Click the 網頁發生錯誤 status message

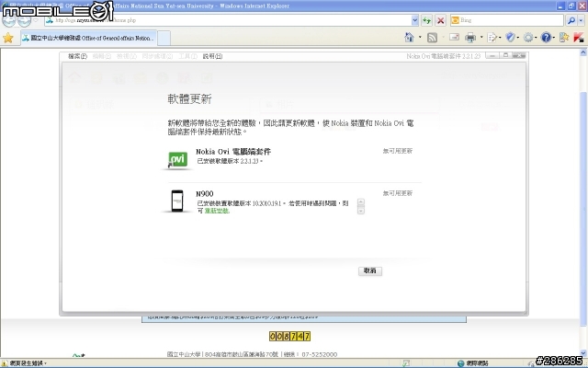pos(25,363)
